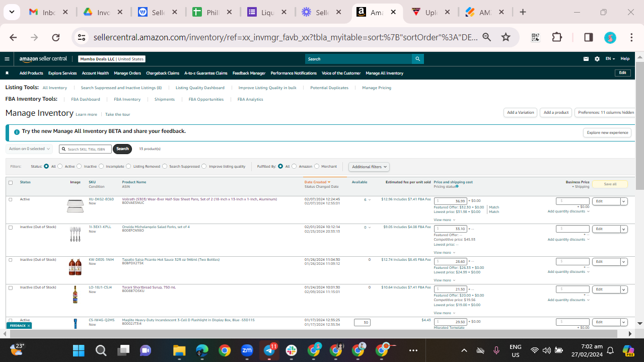Screen dimensions: 644x362
Task: Open the Listing Quality Dashboard tool
Action: [200, 88]
